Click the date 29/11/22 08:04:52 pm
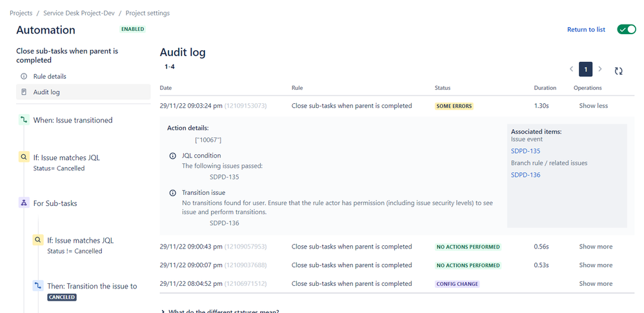 191,283
